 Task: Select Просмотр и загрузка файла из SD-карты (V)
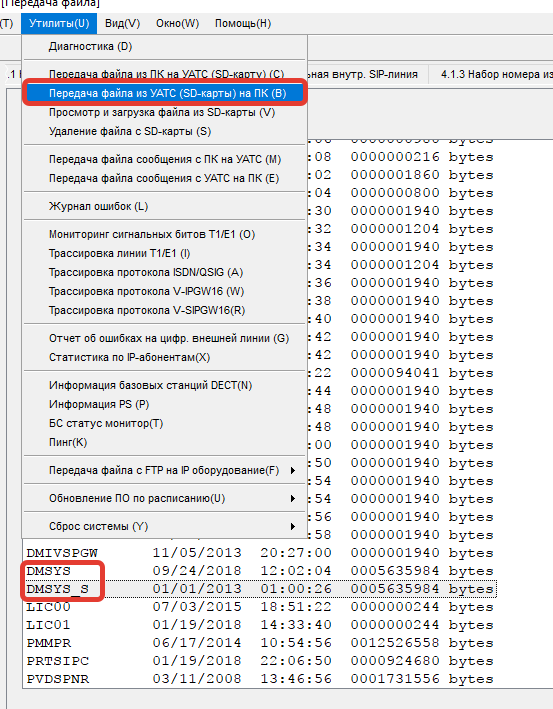coord(165,112)
